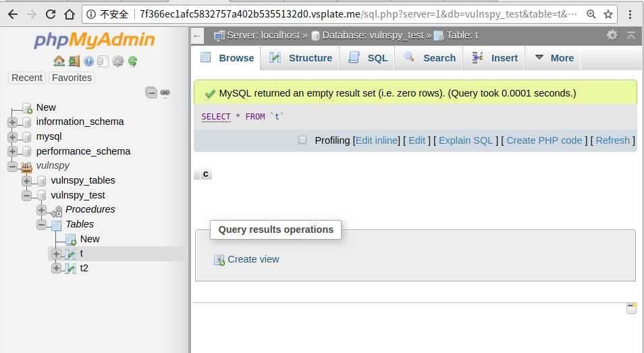Screen dimensions: 644x353
Task: Bookmark this page with the star icon
Action: pos(608,14)
